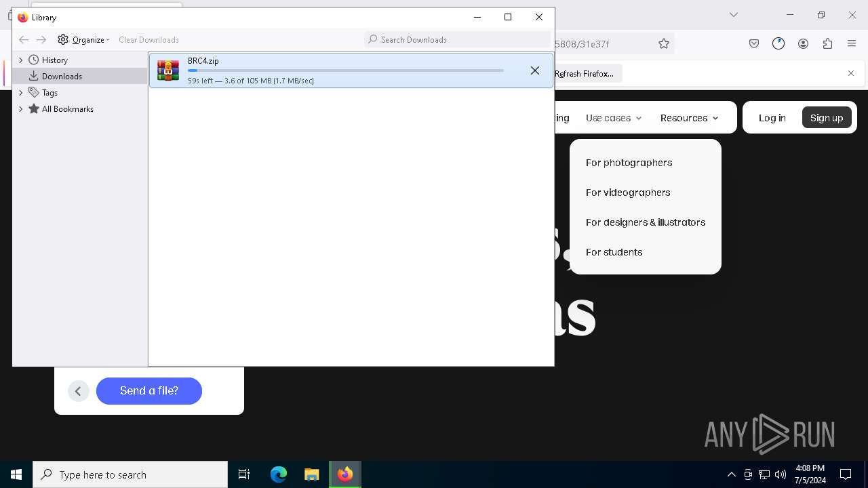Viewport: 868px width, 488px height.
Task: Click the BRC4.zip download progress bar
Action: [346, 70]
